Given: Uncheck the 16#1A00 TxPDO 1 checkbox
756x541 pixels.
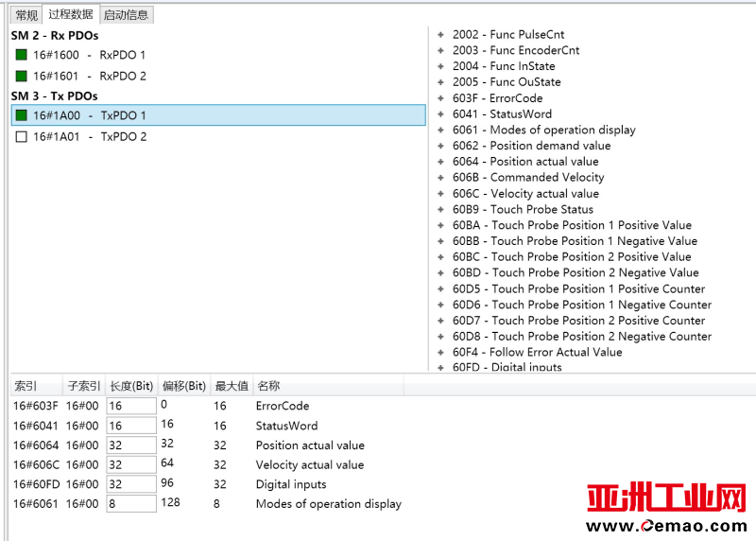Looking at the screenshot, I should [21, 115].
